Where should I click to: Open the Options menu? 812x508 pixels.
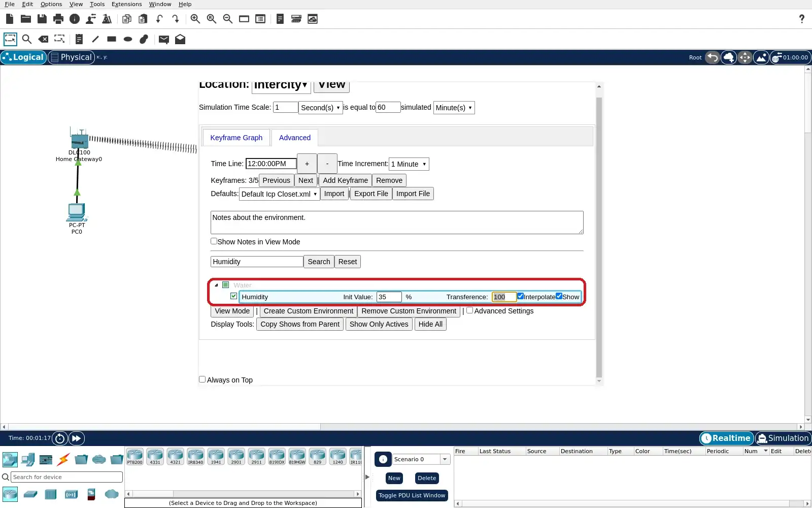[x=51, y=4]
